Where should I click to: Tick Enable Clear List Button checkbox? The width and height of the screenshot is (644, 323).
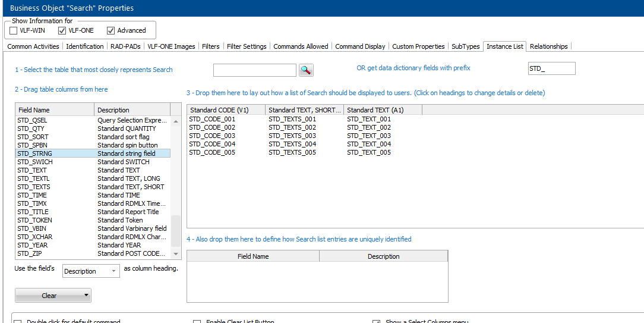tap(197, 322)
